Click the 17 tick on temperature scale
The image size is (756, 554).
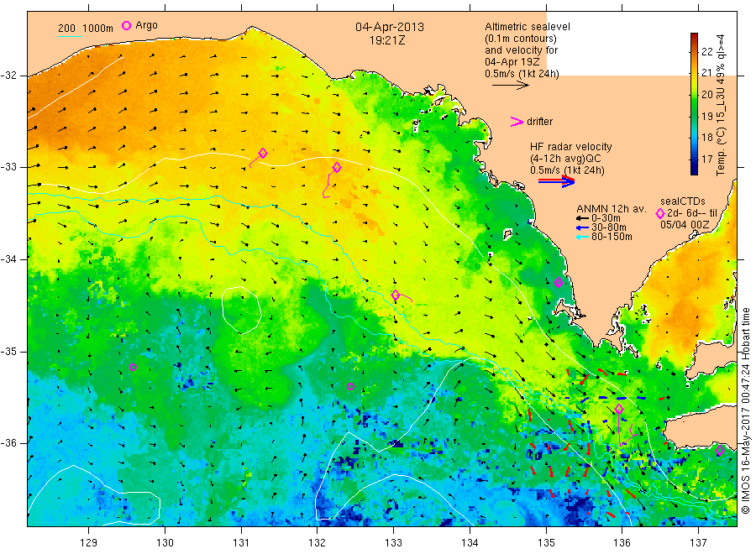tap(706, 159)
